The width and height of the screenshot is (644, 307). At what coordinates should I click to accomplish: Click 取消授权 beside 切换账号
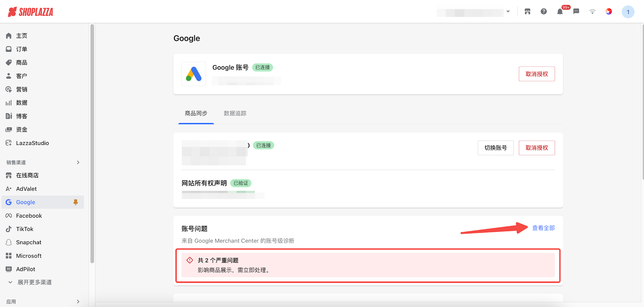pyautogui.click(x=537, y=148)
